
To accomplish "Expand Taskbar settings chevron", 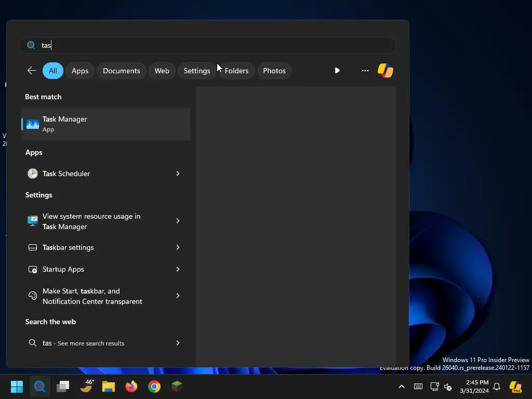I will [178, 247].
